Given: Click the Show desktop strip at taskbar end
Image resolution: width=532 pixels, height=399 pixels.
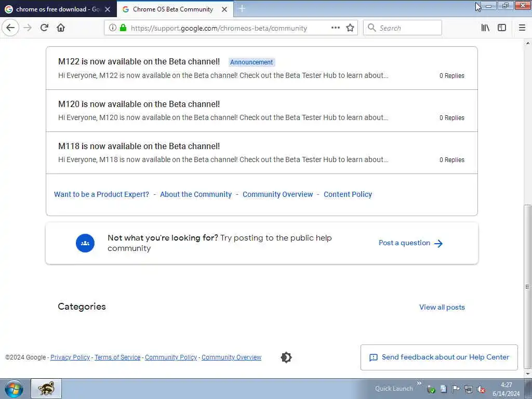Looking at the screenshot, I should (x=528, y=389).
